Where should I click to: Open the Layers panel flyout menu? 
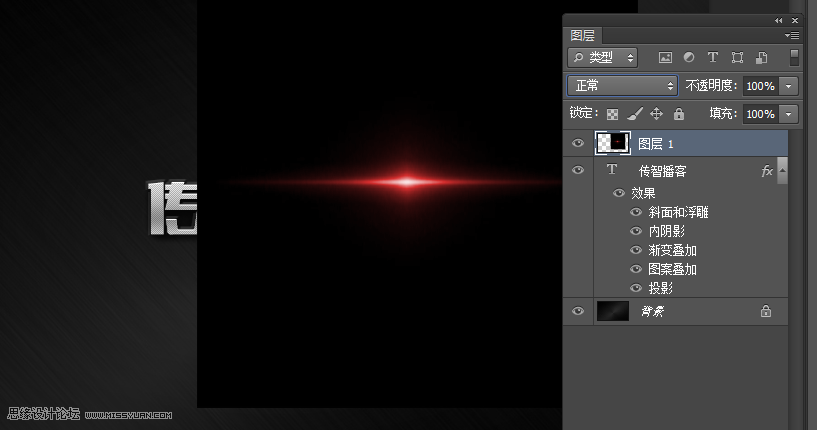pyautogui.click(x=791, y=35)
